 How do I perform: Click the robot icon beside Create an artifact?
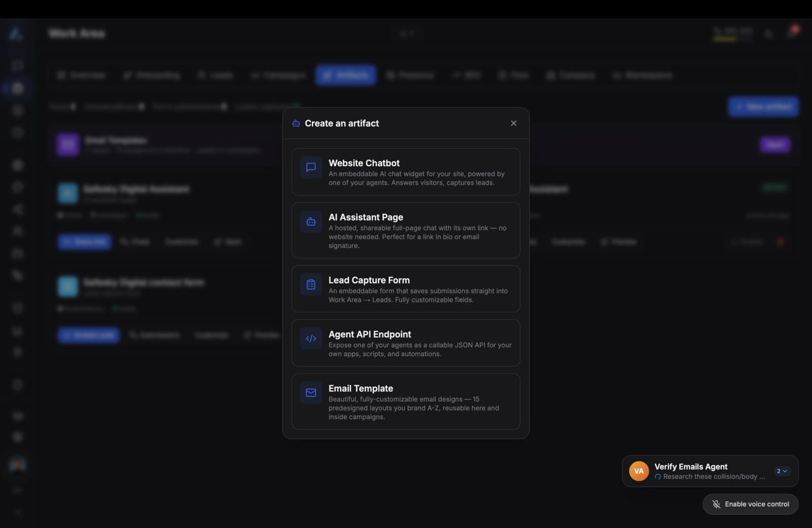(296, 123)
